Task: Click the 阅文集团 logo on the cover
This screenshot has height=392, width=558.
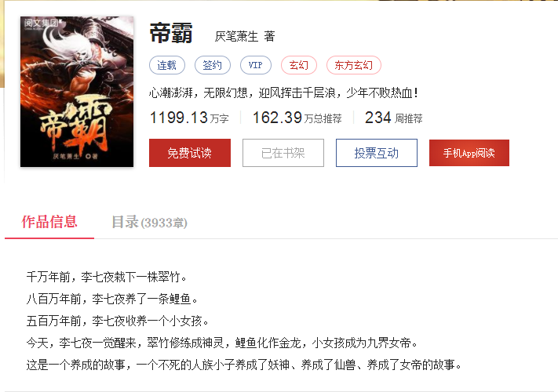Action: tap(42, 24)
